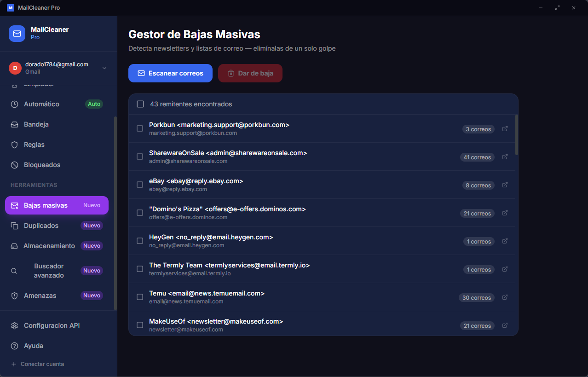Click the Amenazas shield icon
The height and width of the screenshot is (377, 588).
[15, 296]
